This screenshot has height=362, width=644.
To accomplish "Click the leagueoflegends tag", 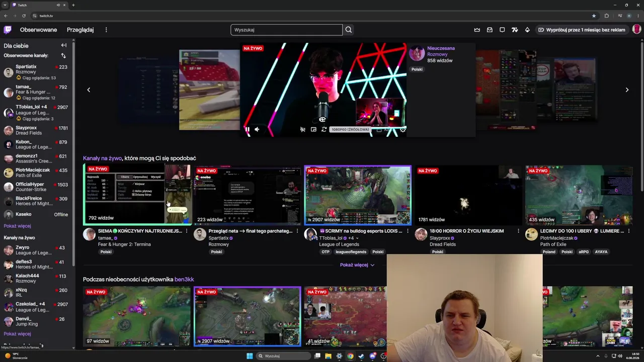I will (351, 252).
